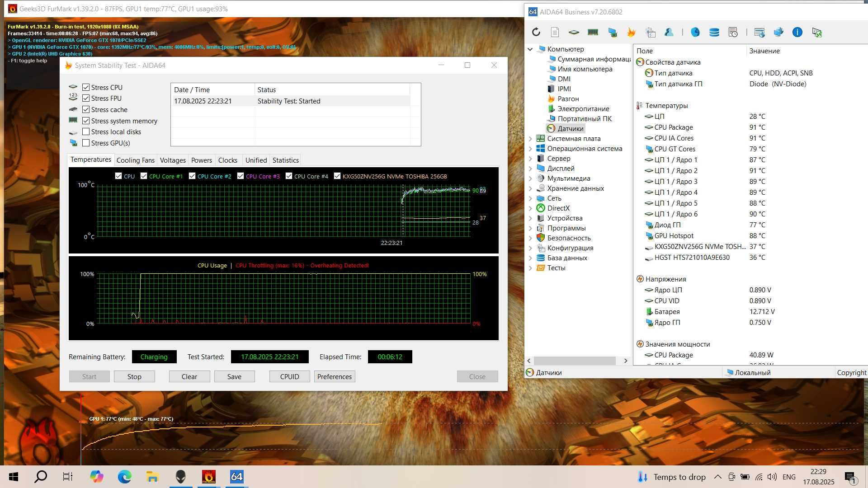868x488 pixels.
Task: Click right arrow of tree horizontal scrollbar
Action: (x=626, y=361)
